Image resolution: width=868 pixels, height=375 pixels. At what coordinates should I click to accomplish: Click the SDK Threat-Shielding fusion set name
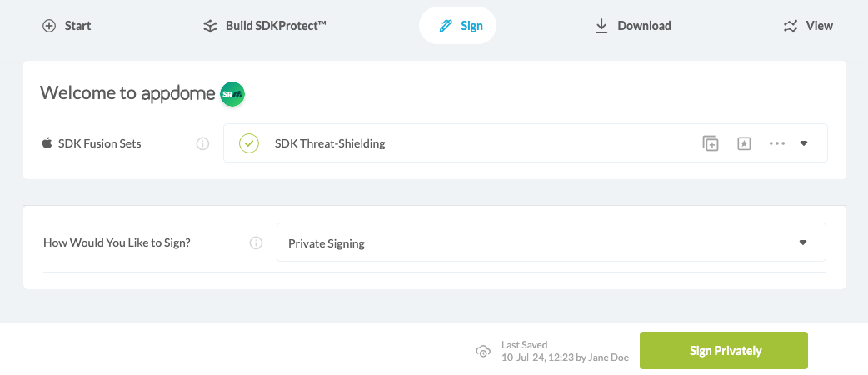tap(330, 143)
